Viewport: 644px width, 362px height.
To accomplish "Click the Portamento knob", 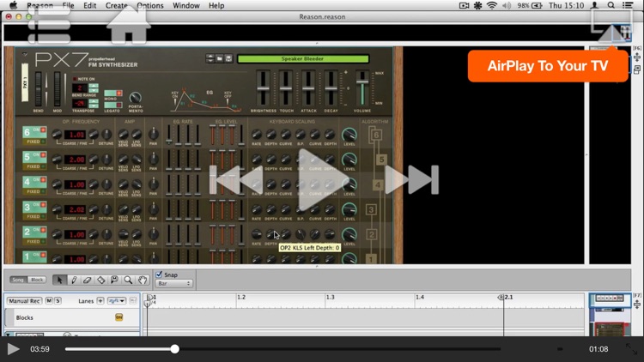I will [x=135, y=98].
